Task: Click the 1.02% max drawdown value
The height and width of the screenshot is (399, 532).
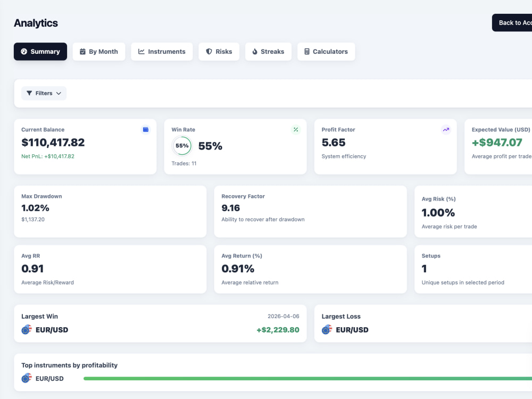Action: (35, 208)
